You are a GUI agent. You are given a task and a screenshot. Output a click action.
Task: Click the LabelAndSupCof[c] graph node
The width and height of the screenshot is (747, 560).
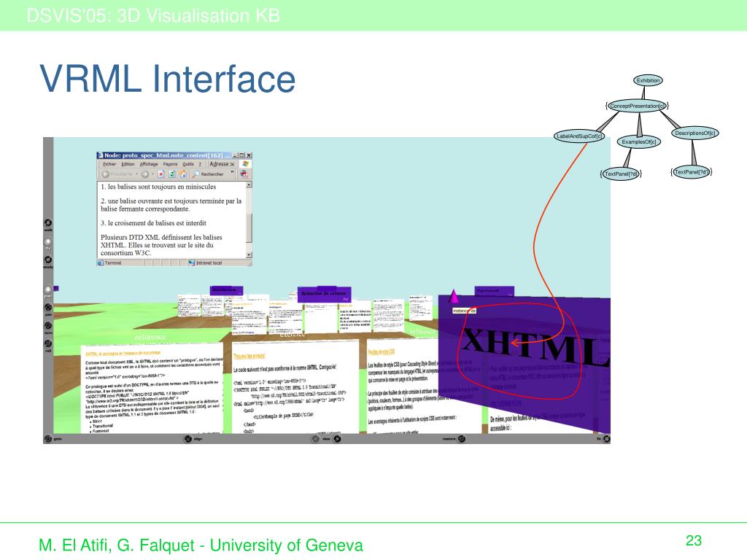579,136
